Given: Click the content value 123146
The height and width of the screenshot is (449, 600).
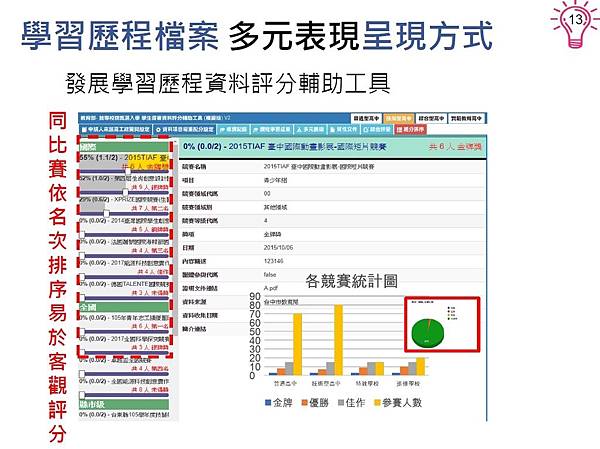Looking at the screenshot, I should [274, 261].
